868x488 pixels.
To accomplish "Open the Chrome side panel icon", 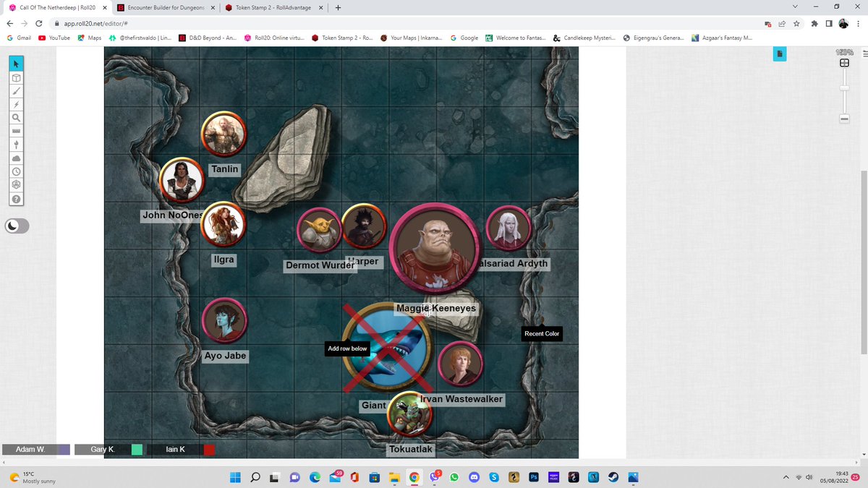I will [829, 23].
